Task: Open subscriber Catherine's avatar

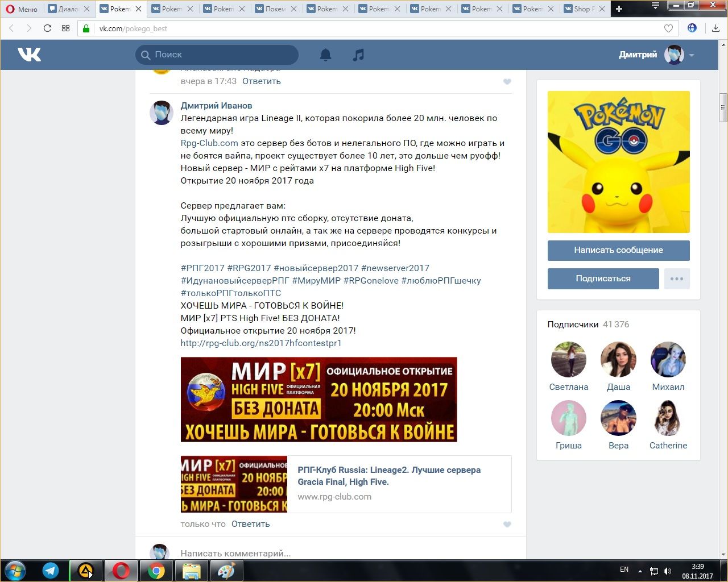Action: pos(668,418)
